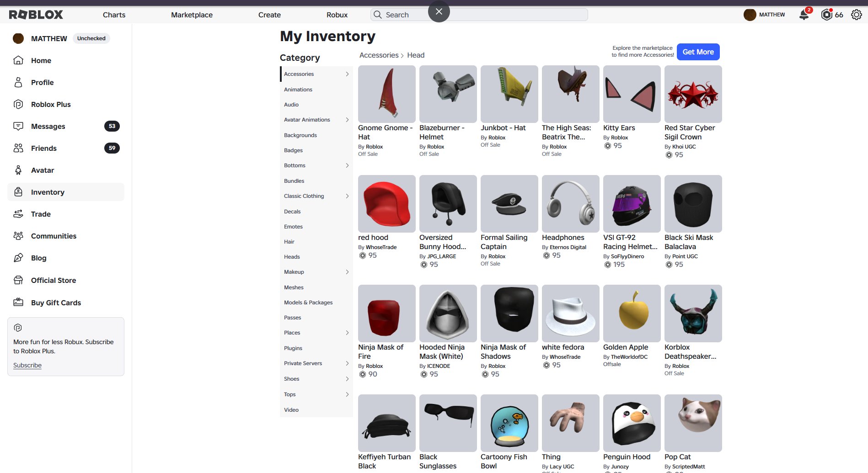Click the Trade icon in sidebar

coord(18,214)
